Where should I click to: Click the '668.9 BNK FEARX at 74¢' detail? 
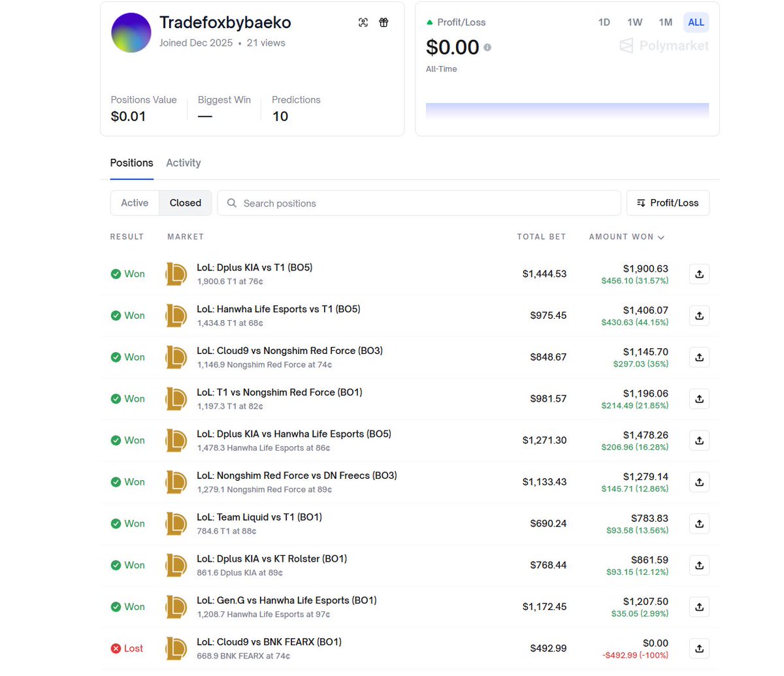click(x=244, y=656)
